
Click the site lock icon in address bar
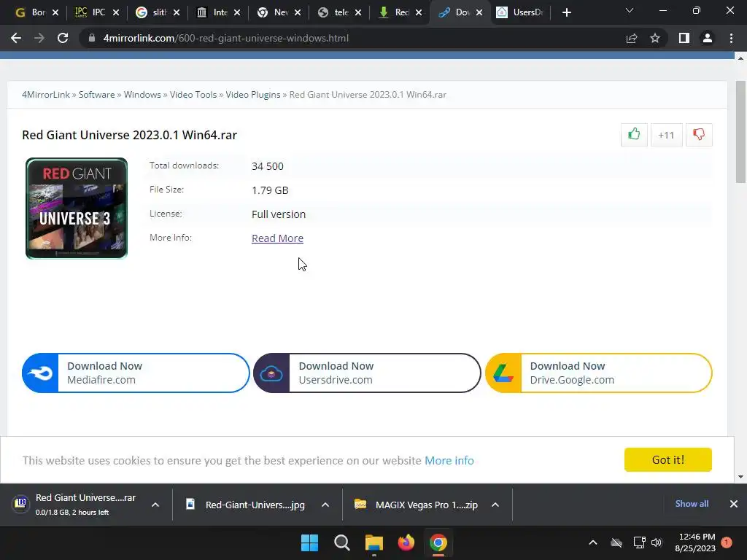pyautogui.click(x=91, y=38)
